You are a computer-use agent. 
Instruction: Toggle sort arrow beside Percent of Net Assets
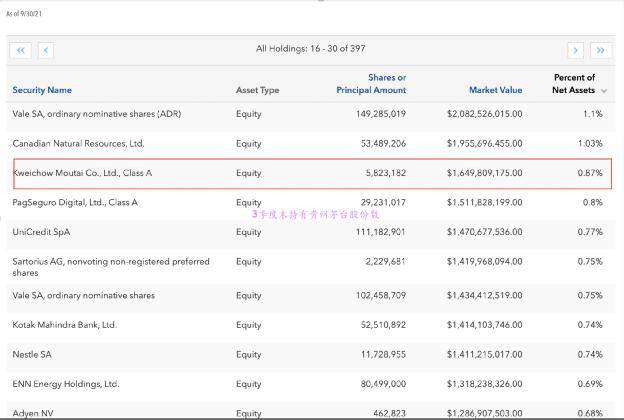click(604, 91)
